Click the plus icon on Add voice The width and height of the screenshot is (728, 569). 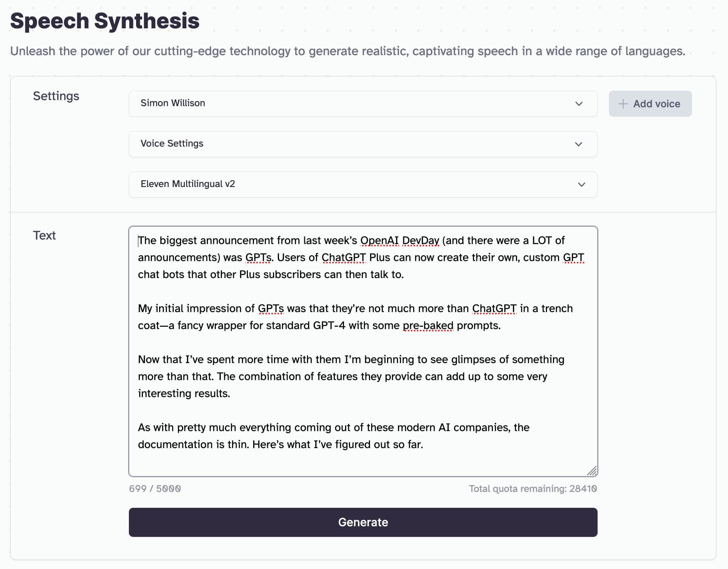coord(622,104)
